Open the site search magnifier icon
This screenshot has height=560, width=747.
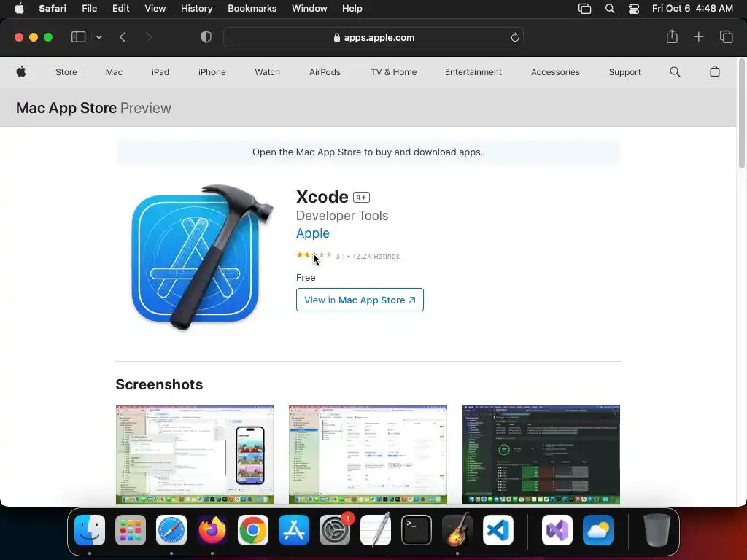click(675, 72)
